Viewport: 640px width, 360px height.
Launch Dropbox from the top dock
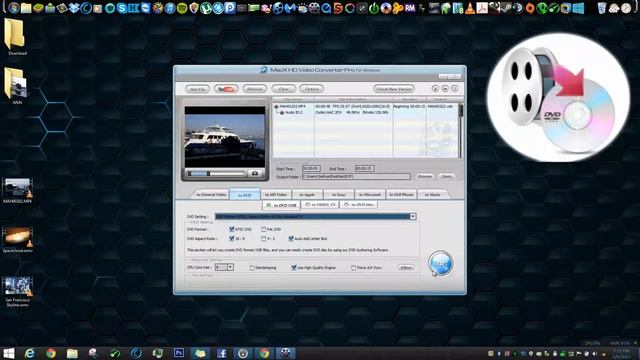[x=74, y=8]
